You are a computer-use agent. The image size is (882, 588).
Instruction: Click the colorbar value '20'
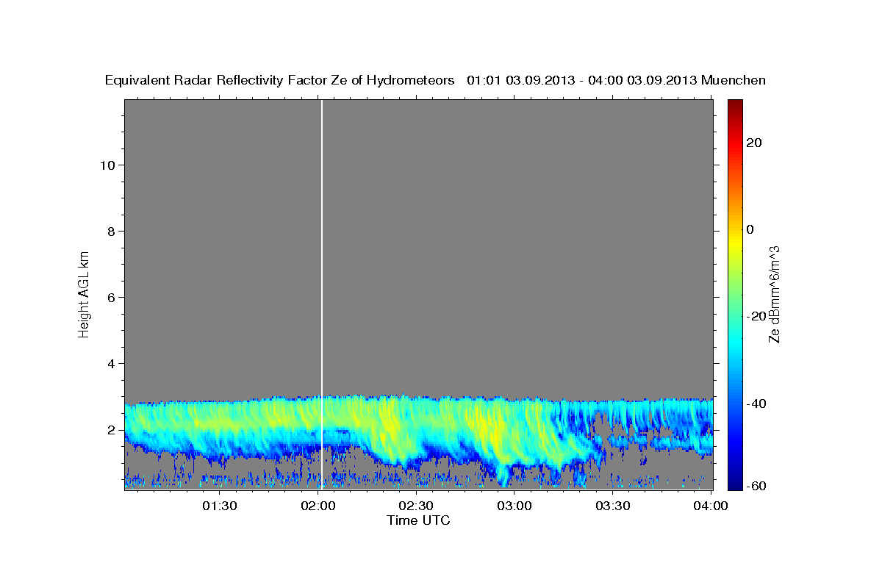[x=754, y=143]
